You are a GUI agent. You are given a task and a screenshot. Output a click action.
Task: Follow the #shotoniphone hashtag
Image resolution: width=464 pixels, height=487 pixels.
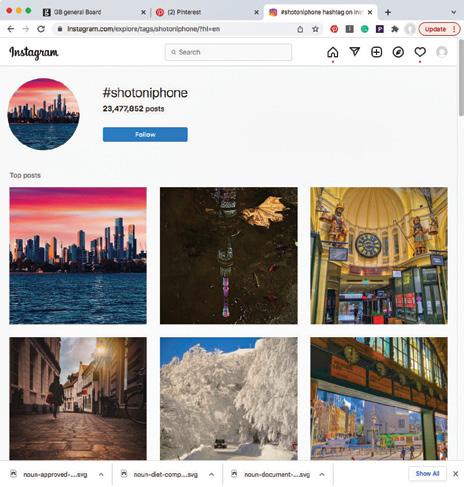coord(145,134)
